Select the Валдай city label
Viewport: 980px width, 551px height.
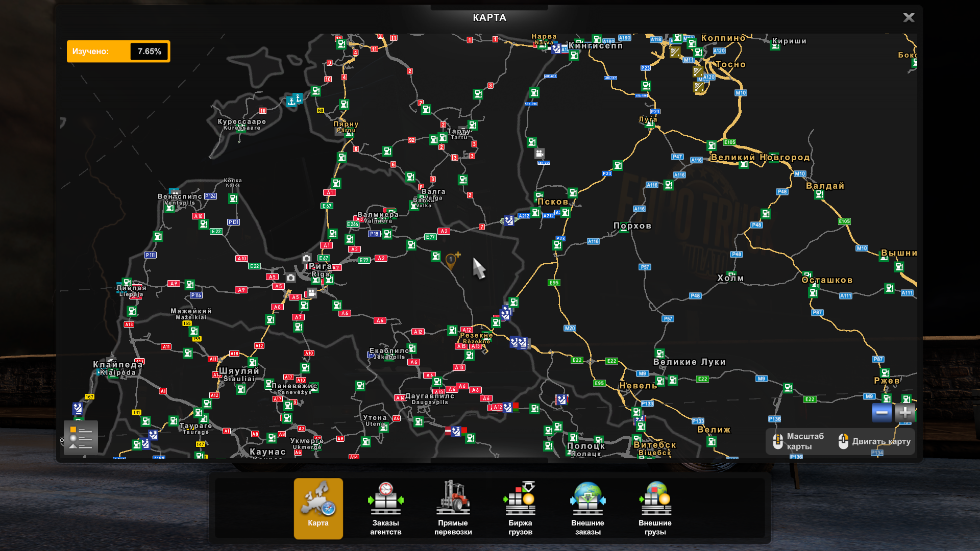click(x=825, y=186)
